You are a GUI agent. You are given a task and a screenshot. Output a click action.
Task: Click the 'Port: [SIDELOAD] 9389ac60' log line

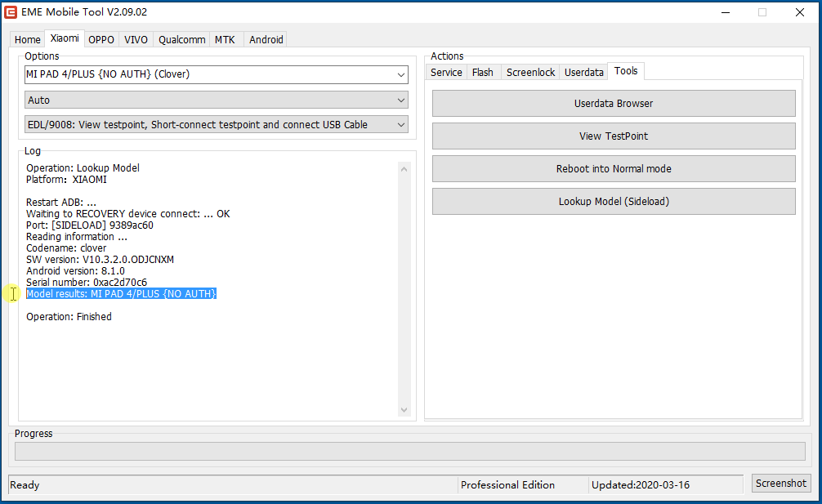[90, 225]
